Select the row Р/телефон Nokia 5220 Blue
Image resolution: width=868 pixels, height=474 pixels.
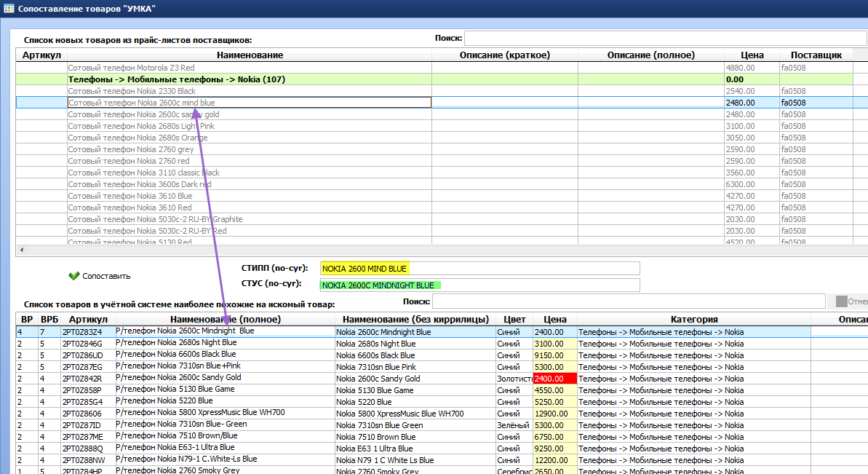coord(442,401)
